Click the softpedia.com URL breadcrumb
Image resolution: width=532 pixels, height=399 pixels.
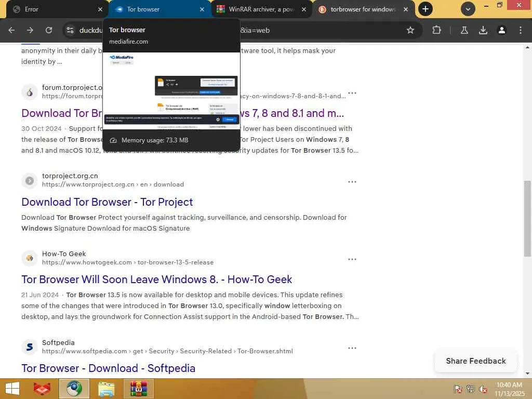click(167, 351)
